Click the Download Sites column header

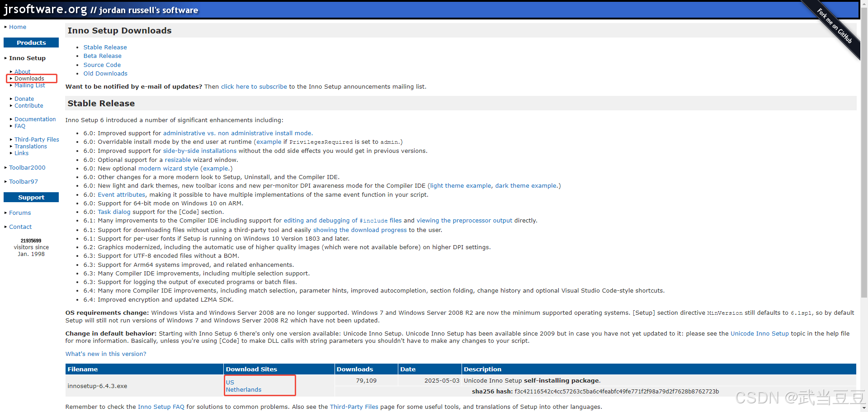[x=279, y=369]
